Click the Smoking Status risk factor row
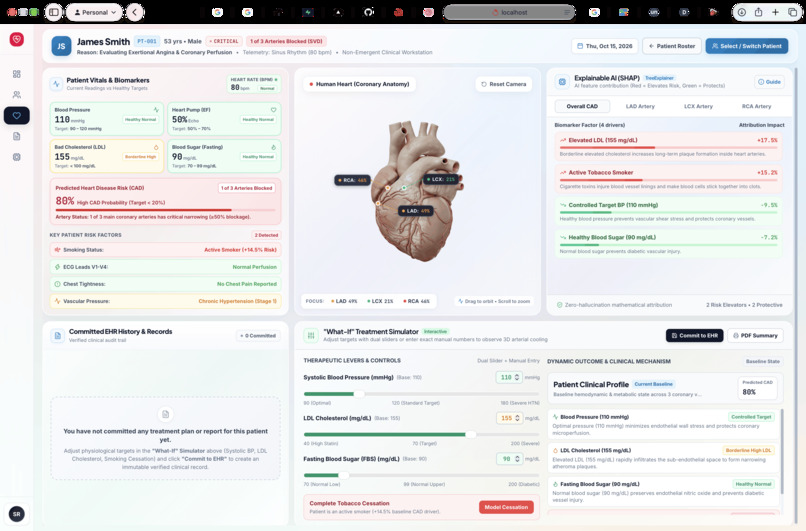Screen dimensions: 806x531 tap(166, 250)
